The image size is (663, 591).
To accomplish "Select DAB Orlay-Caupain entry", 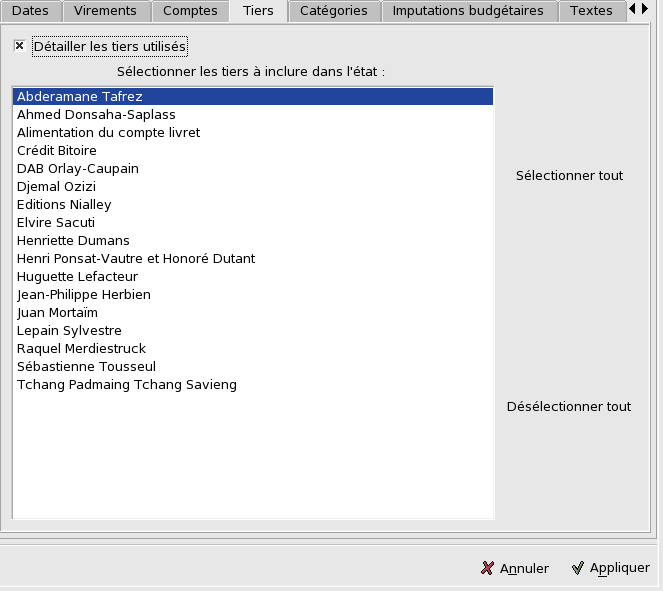I will point(253,168).
